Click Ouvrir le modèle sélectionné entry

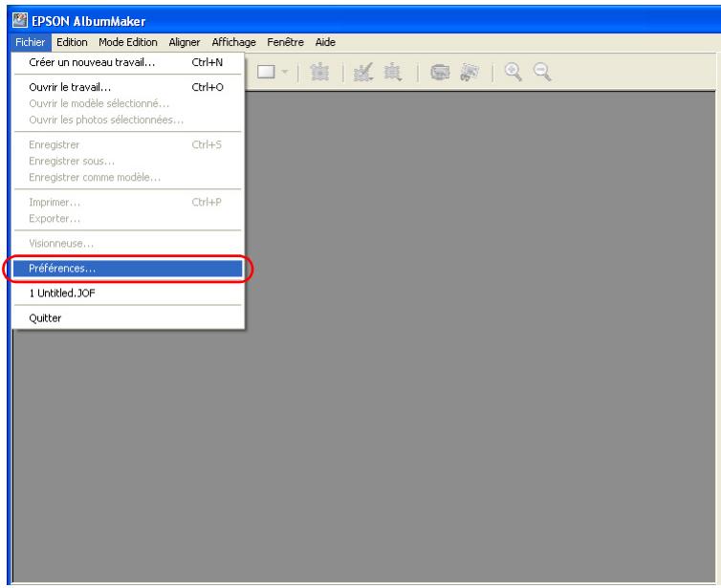(128, 103)
